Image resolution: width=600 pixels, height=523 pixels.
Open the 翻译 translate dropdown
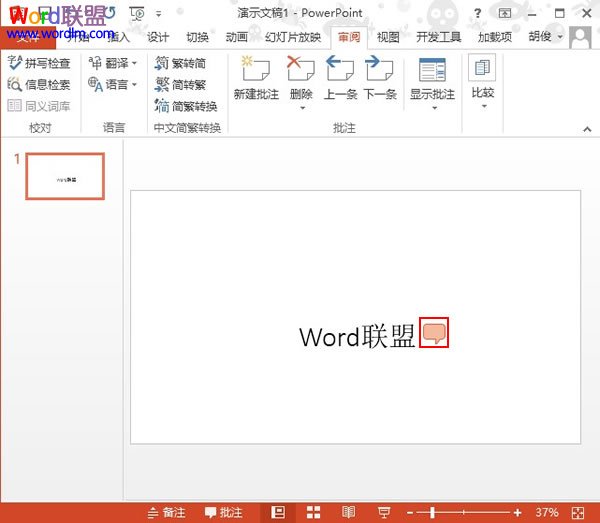click(x=112, y=63)
